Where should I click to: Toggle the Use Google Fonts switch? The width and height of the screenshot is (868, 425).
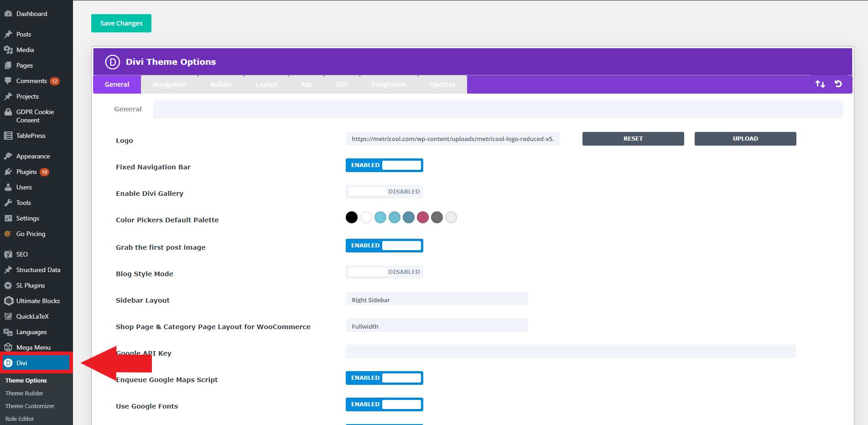385,404
